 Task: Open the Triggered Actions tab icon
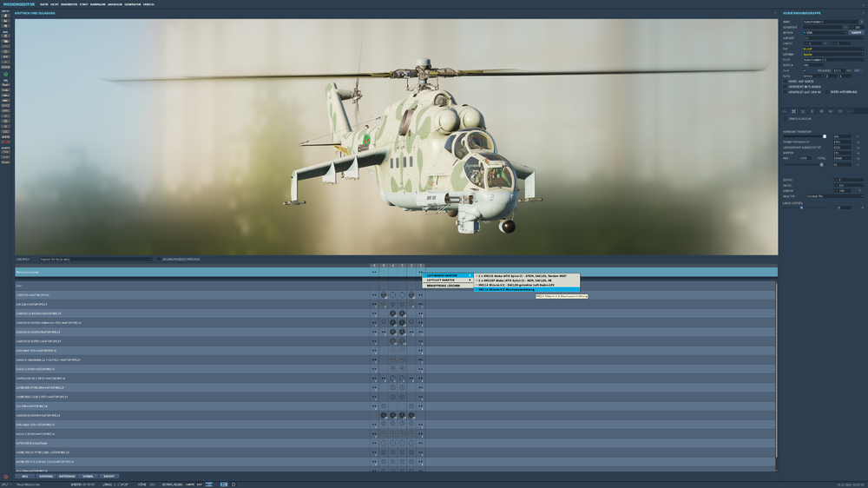pyautogui.click(x=803, y=111)
